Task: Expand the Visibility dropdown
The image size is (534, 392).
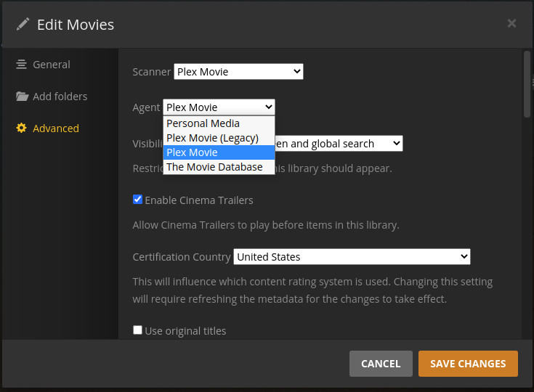Action: pyautogui.click(x=338, y=144)
